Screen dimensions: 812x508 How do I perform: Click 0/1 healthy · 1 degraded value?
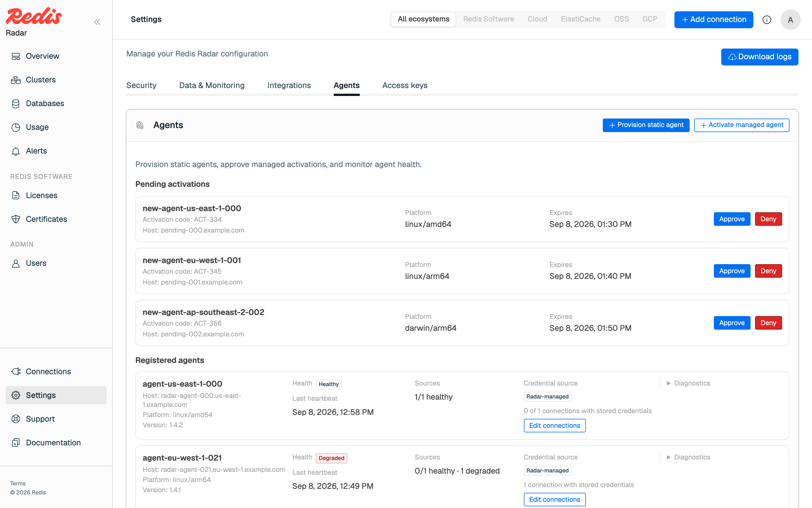point(457,471)
